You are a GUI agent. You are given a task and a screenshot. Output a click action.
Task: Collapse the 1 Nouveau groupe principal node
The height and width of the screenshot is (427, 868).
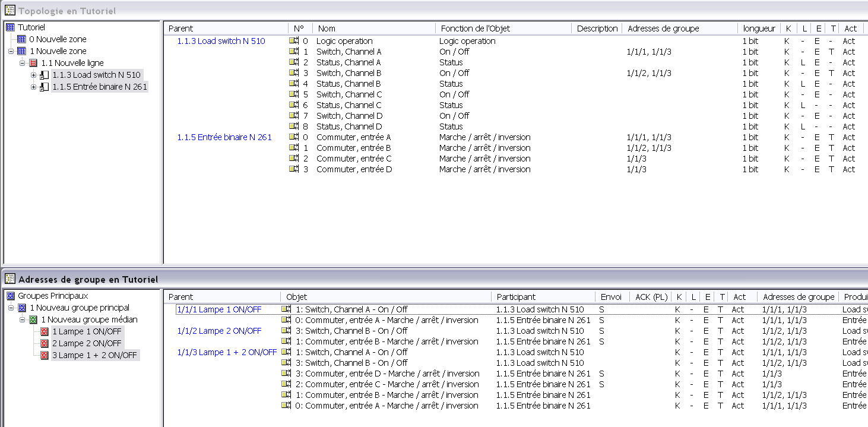(x=11, y=308)
